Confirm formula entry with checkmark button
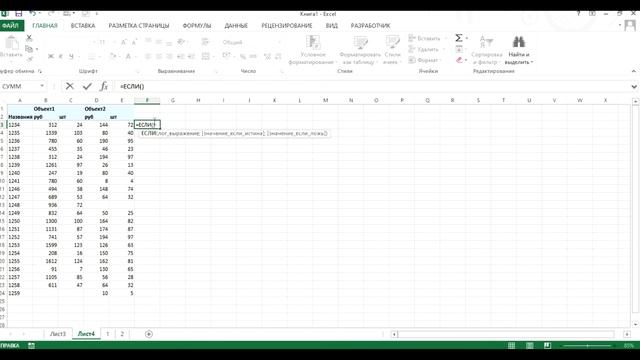Image resolution: width=640 pixels, height=360 pixels. (x=87, y=86)
